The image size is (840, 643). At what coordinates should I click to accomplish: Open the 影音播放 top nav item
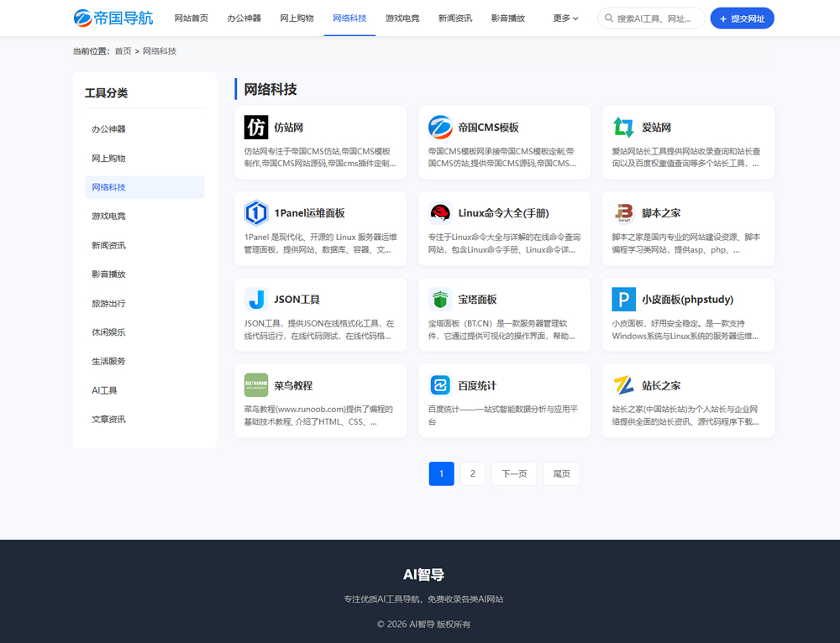click(508, 18)
